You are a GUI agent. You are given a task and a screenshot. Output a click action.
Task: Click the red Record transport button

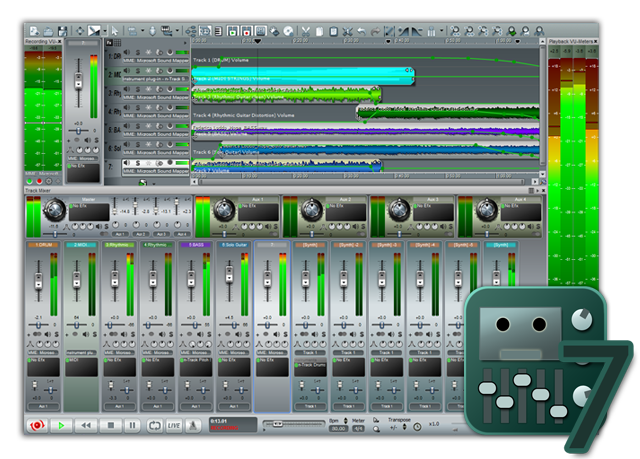tap(37, 426)
